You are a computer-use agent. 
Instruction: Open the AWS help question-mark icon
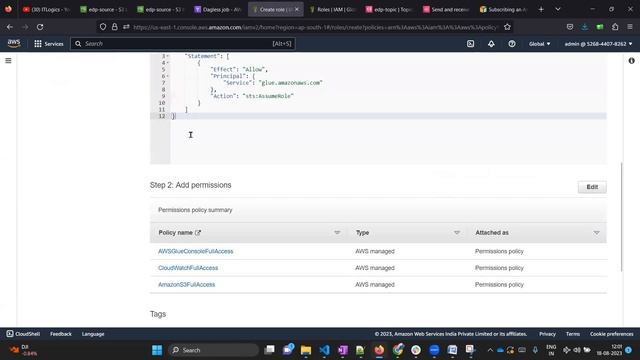511,44
